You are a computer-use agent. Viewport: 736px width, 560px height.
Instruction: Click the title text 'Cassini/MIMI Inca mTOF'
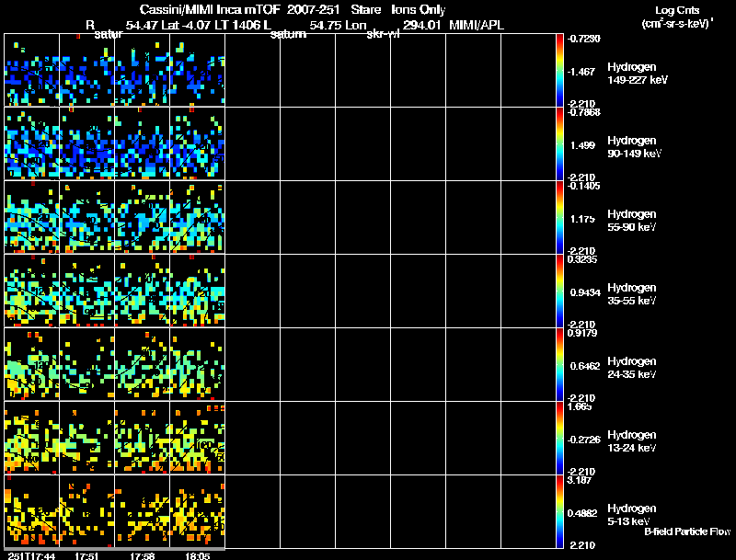210,9
